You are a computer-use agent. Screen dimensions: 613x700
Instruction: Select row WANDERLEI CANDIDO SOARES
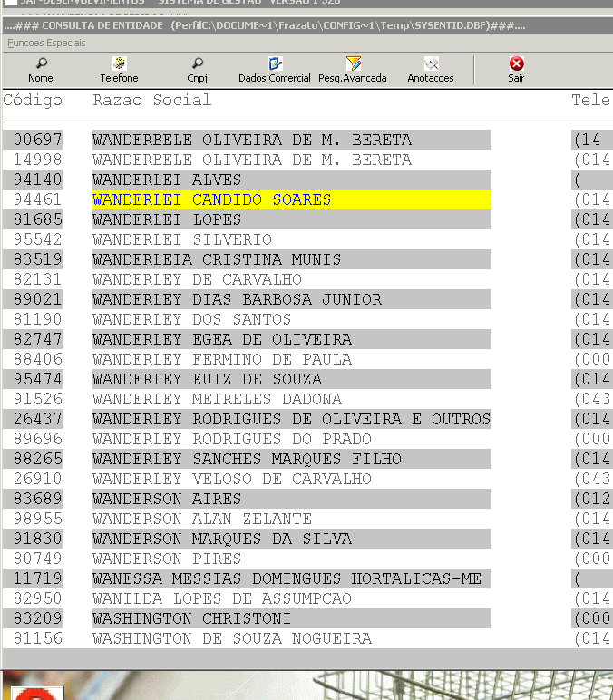point(292,199)
